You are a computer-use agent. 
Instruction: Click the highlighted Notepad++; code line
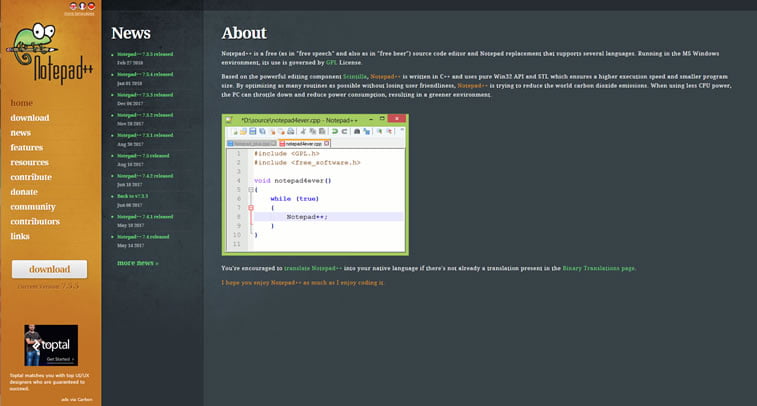tap(328, 217)
